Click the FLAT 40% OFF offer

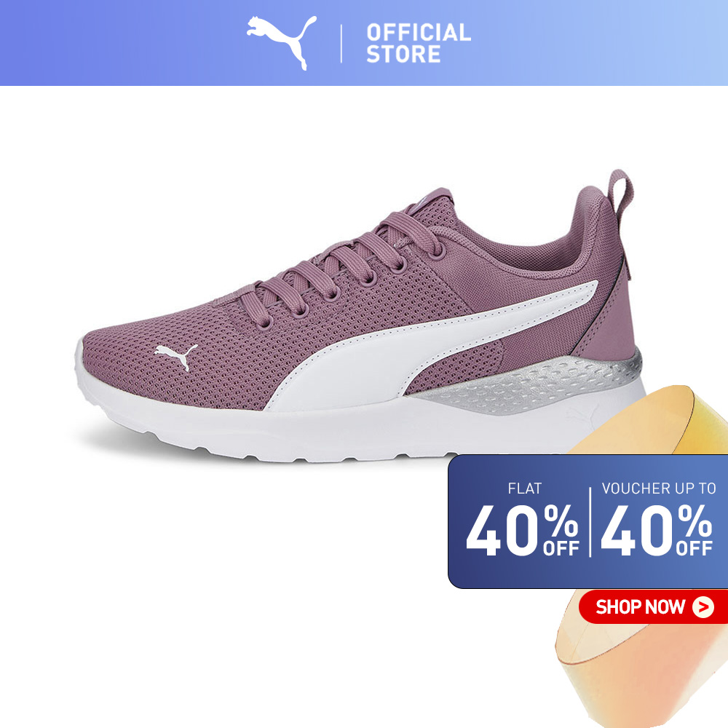click(x=523, y=521)
